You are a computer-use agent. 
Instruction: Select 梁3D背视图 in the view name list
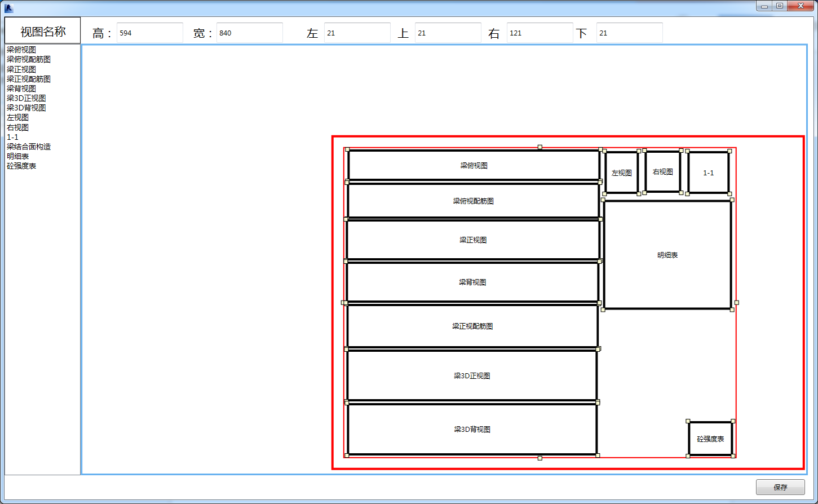(x=26, y=108)
